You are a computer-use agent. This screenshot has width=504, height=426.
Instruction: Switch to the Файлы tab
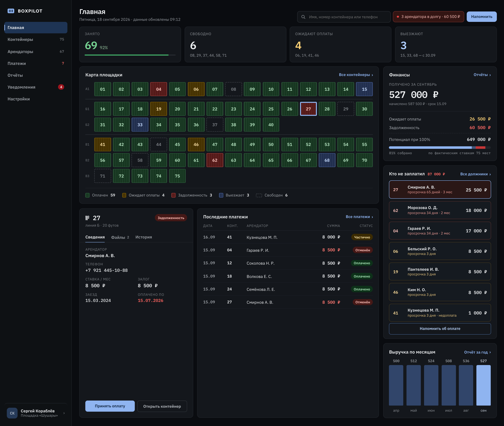(x=120, y=237)
